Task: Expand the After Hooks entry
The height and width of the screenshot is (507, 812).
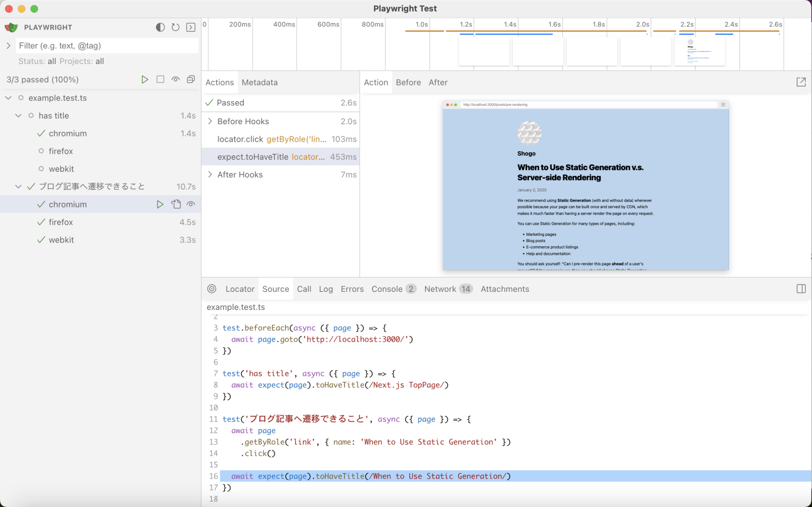Action: tap(210, 174)
